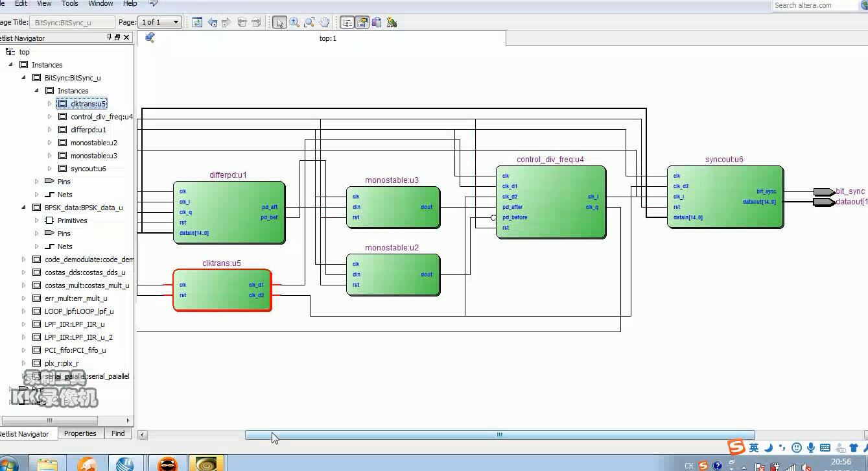Click the navigator horizontal scrollbar thumb

pyautogui.click(x=50, y=420)
